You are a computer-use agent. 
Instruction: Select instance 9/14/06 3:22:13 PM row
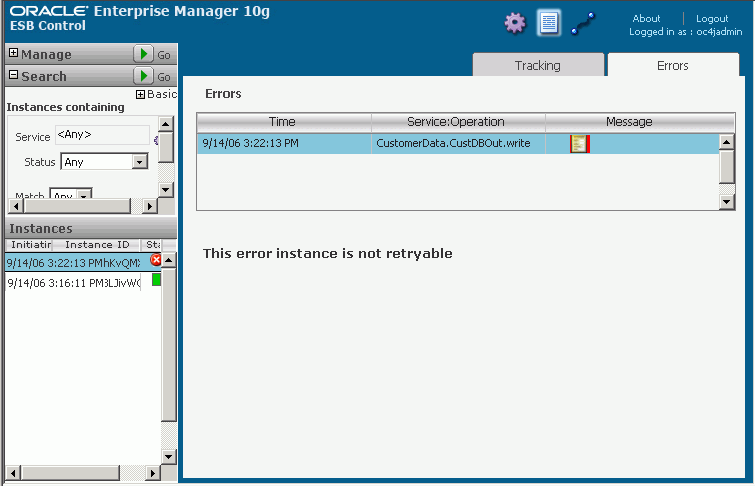pyautogui.click(x=83, y=263)
